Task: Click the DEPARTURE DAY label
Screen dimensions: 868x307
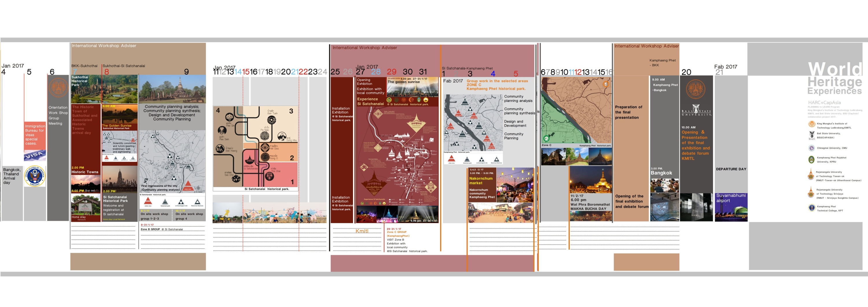Action: pyautogui.click(x=731, y=169)
